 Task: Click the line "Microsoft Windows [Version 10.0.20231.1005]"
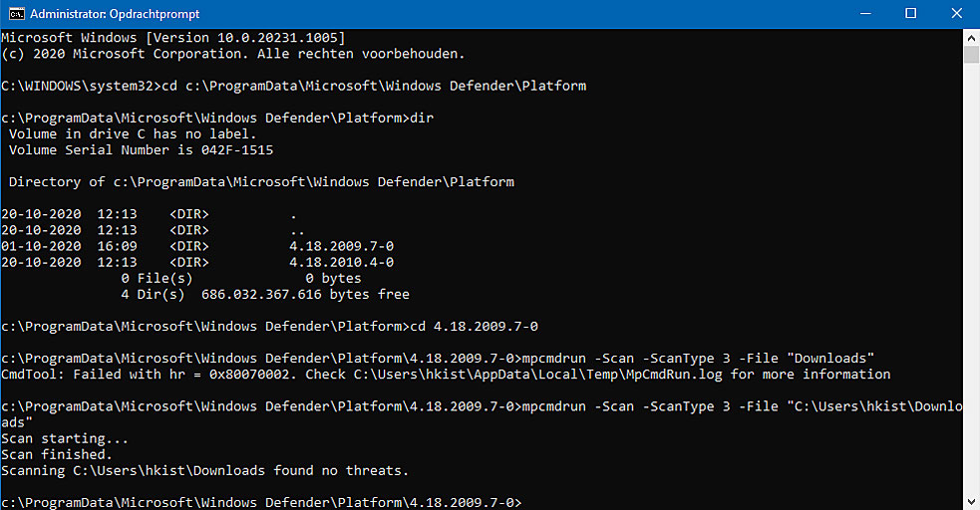click(173, 38)
